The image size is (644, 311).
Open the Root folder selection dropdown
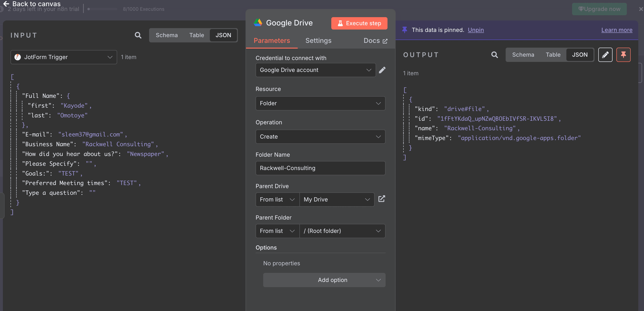(342, 231)
